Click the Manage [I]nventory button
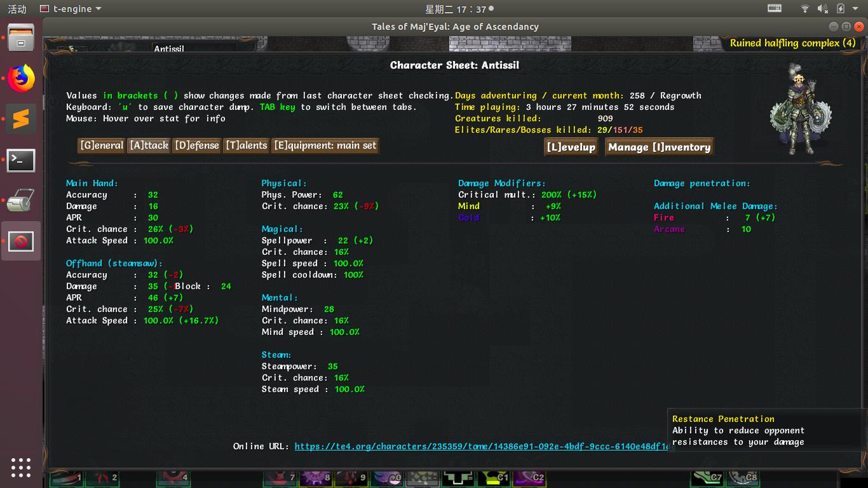This screenshot has height=488, width=868. point(659,147)
